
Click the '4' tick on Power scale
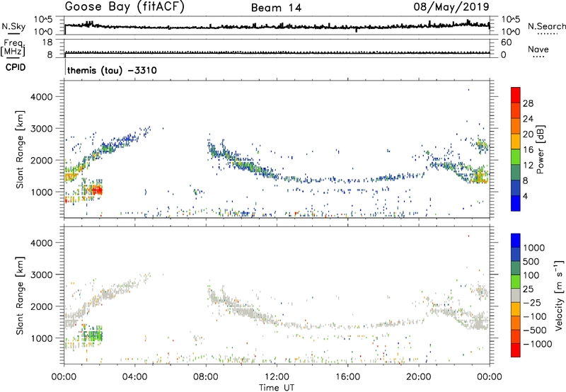tap(526, 196)
